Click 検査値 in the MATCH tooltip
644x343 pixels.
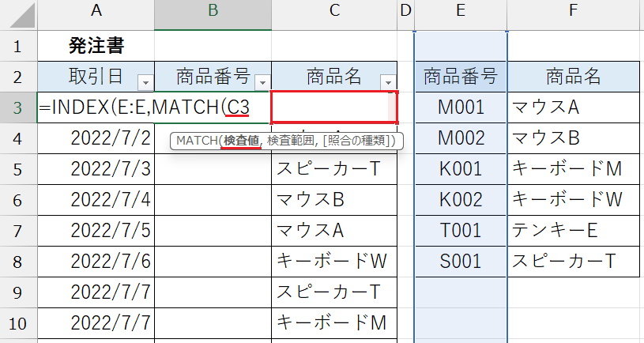241,141
